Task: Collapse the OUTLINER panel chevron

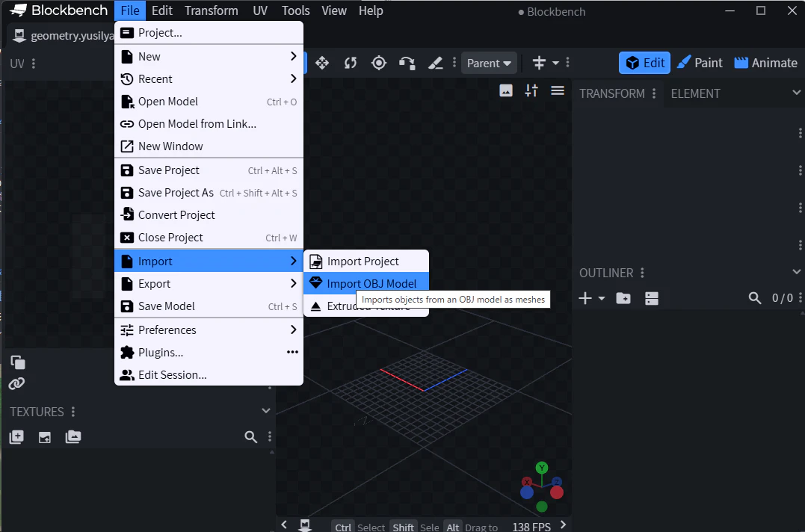Action: tap(796, 272)
